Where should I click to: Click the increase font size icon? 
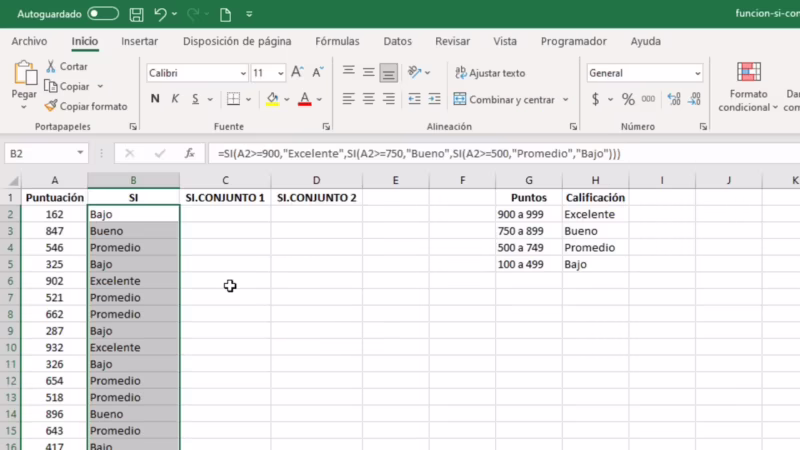point(301,73)
